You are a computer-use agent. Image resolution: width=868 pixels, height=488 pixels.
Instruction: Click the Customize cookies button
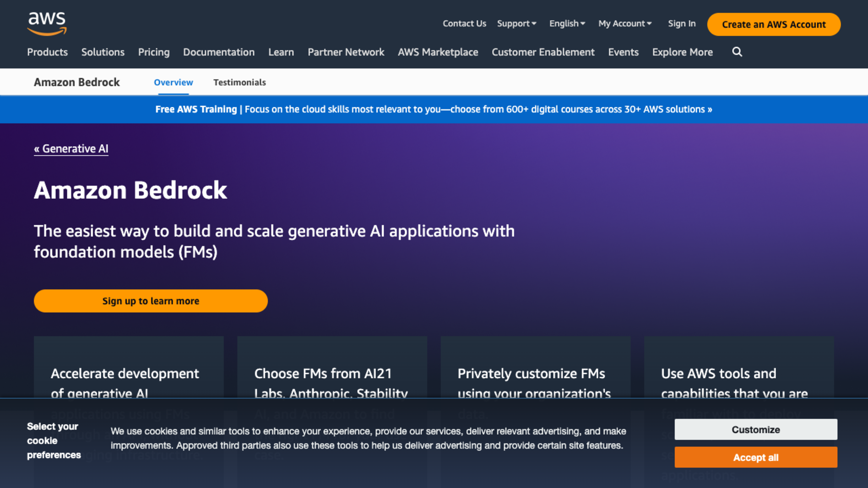[755, 429]
